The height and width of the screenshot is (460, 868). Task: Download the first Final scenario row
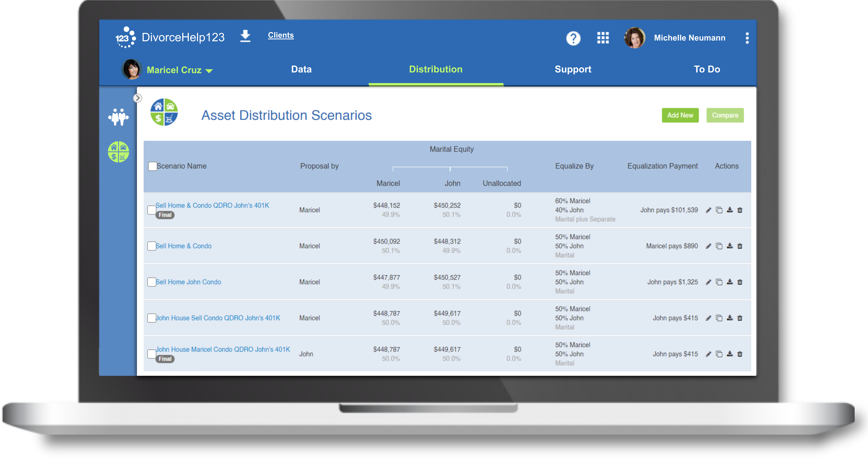click(x=730, y=210)
